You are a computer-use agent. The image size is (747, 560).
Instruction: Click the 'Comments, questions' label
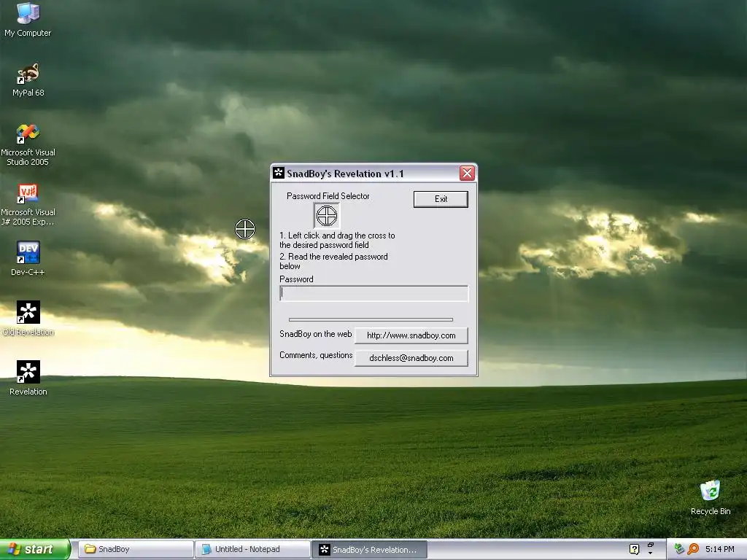point(316,355)
